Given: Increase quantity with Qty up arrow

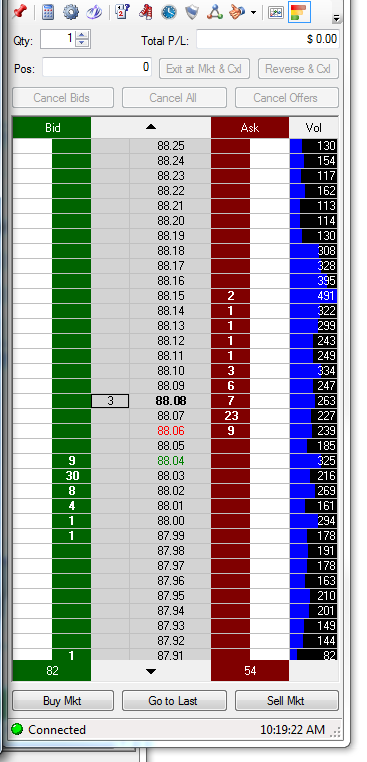Looking at the screenshot, I should pyautogui.click(x=83, y=35).
